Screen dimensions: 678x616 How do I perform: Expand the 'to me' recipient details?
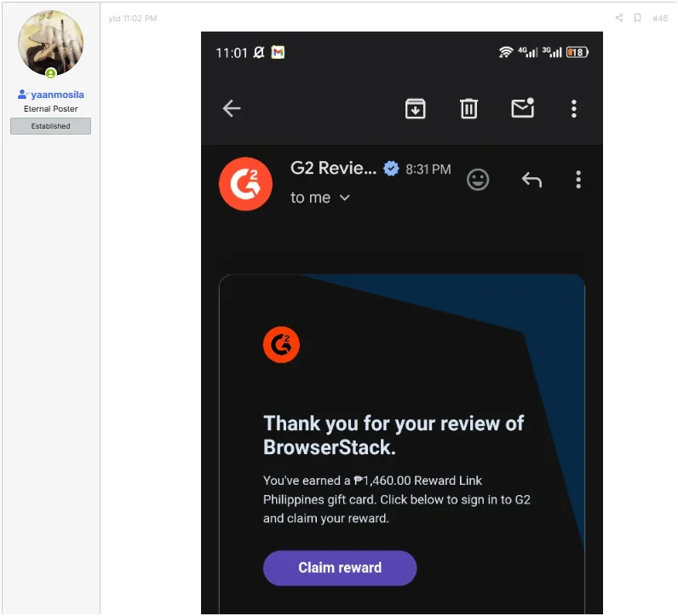click(320, 198)
